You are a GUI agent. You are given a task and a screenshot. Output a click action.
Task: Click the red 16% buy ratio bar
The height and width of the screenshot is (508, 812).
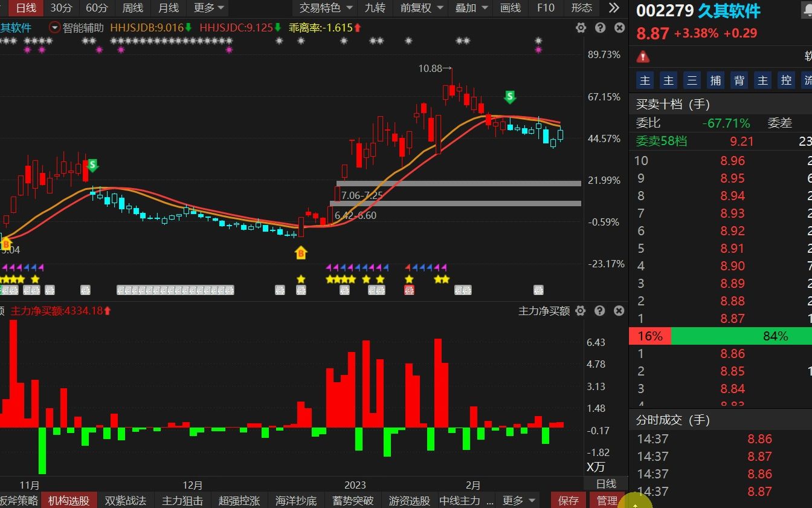click(650, 336)
